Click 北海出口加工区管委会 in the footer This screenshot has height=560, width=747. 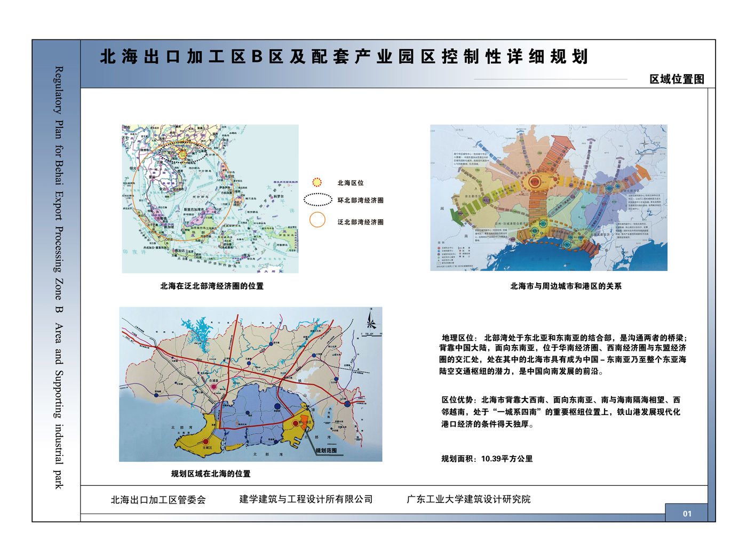pyautogui.click(x=158, y=500)
